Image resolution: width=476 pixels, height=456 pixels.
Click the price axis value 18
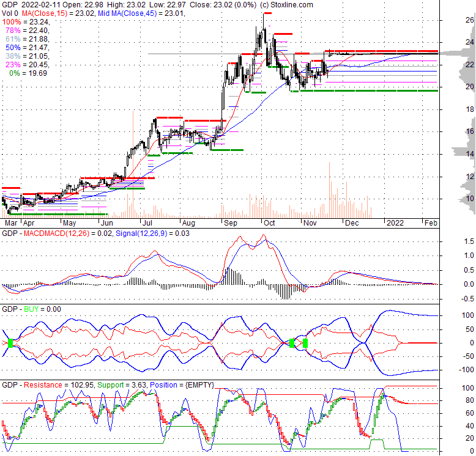(x=470, y=109)
